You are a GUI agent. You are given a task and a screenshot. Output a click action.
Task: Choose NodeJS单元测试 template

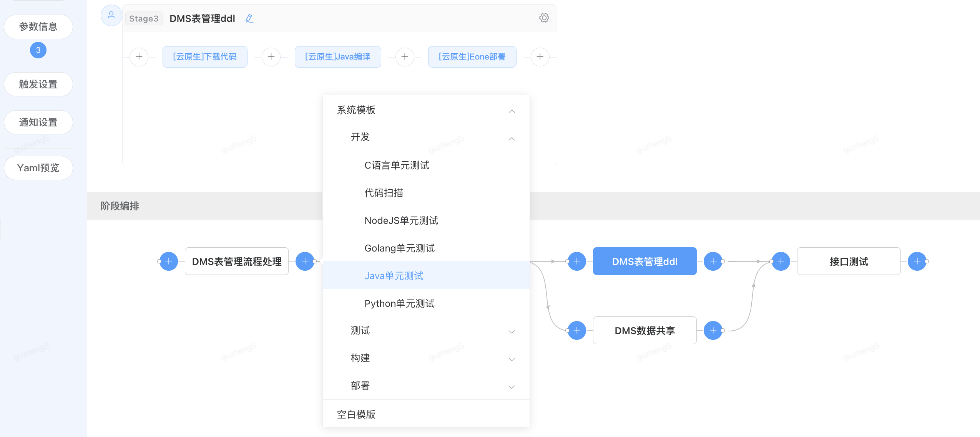(x=426, y=221)
